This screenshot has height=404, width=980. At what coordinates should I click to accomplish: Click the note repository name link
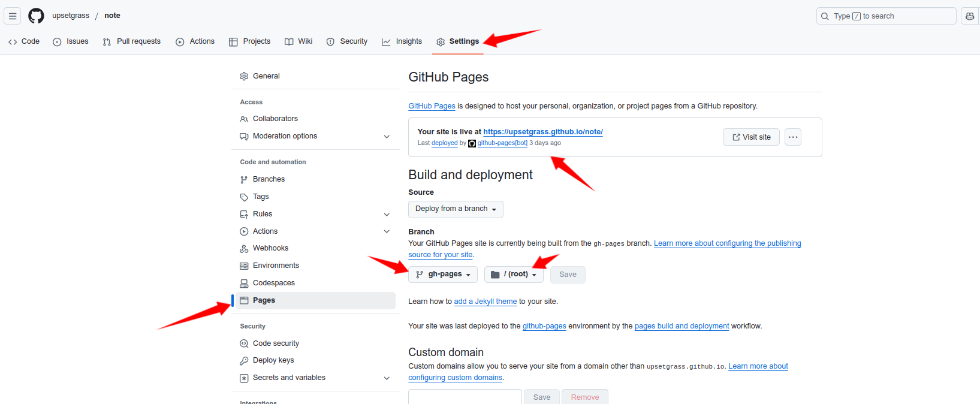[112, 16]
